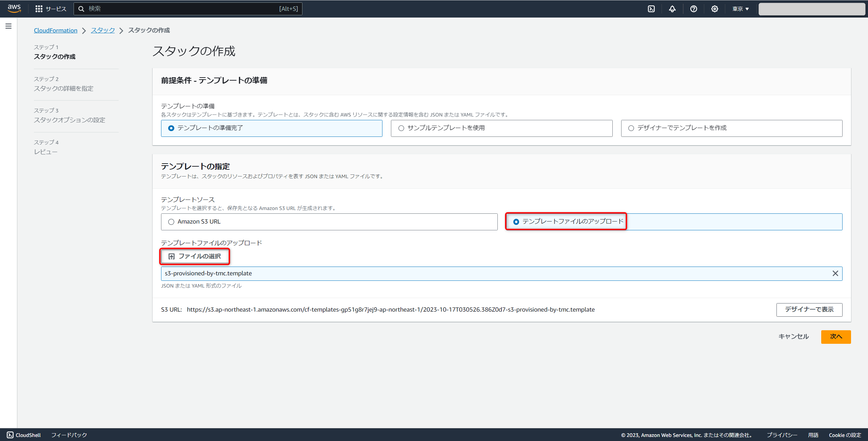The width and height of the screenshot is (868, 441).
Task: Open the help question mark icon
Action: point(693,9)
